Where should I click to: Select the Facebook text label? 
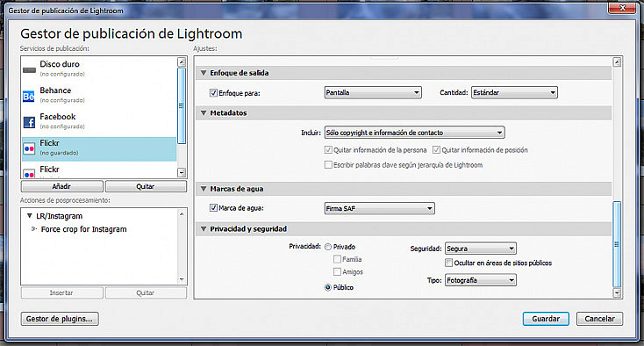tap(58, 117)
